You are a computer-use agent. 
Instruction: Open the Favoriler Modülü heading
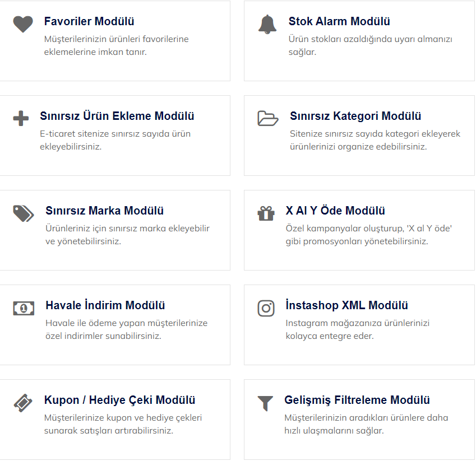[89, 21]
